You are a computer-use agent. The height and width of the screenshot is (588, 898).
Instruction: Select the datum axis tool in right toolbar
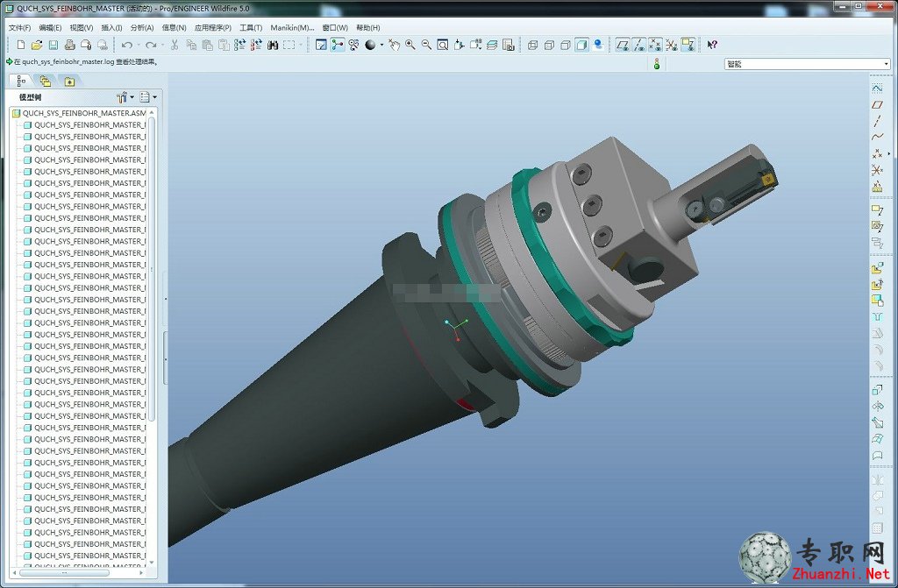(877, 121)
